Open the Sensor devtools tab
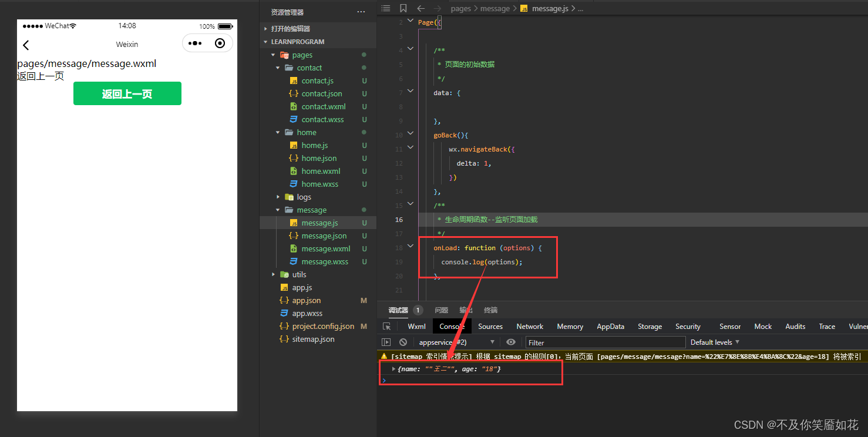Screen dimensions: 868x437 [x=730, y=327]
